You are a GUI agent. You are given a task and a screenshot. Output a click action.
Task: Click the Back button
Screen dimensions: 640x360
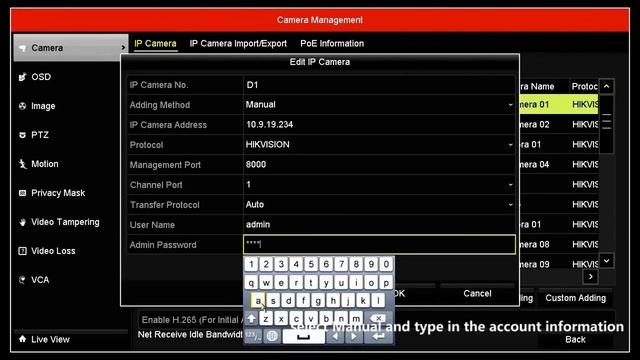(x=575, y=339)
